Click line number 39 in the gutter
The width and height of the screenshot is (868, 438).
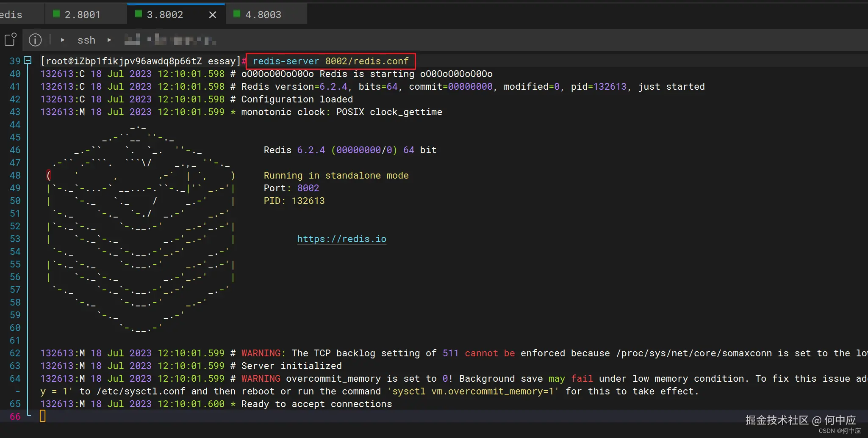click(15, 61)
